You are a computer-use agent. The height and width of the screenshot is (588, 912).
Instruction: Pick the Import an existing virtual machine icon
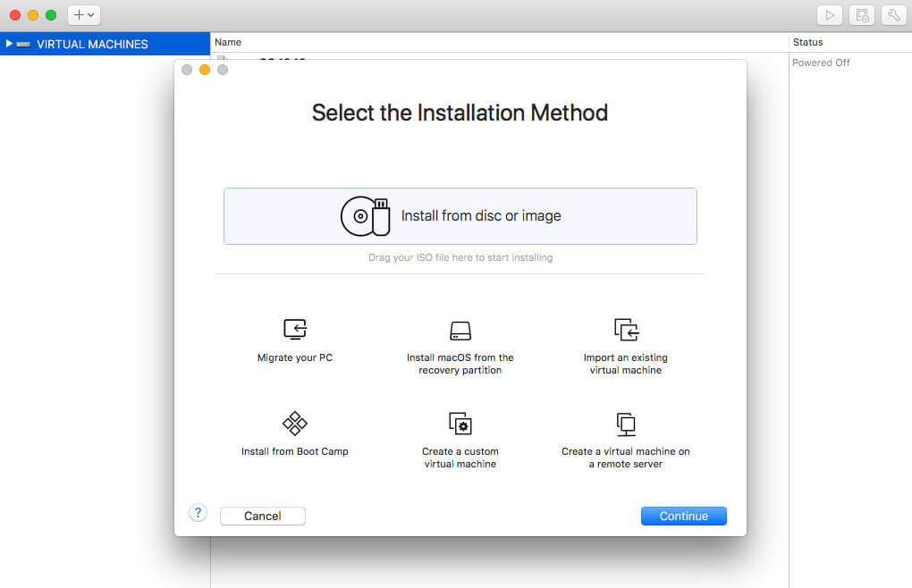(x=627, y=330)
